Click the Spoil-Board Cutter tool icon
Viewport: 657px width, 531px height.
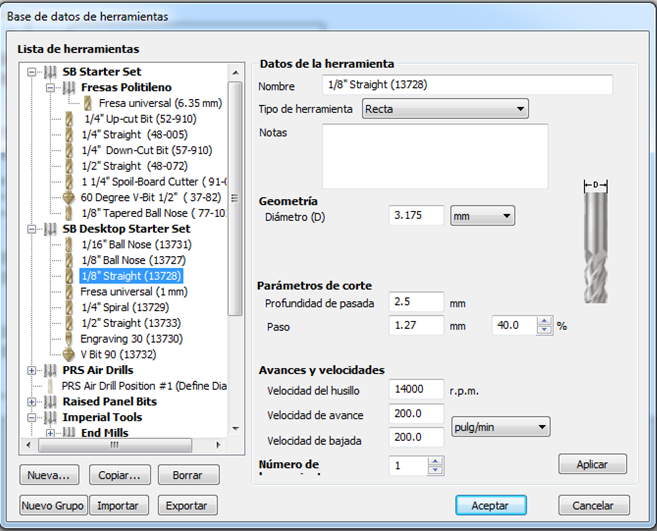(x=69, y=182)
